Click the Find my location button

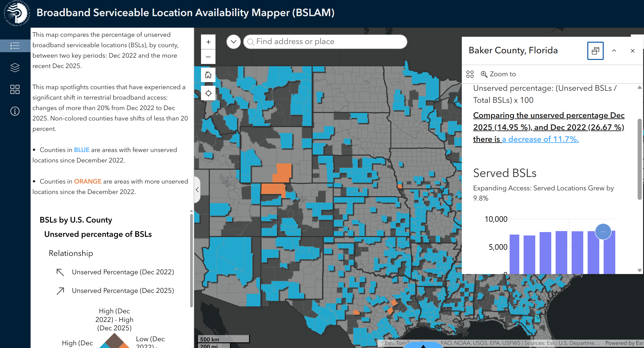click(208, 93)
